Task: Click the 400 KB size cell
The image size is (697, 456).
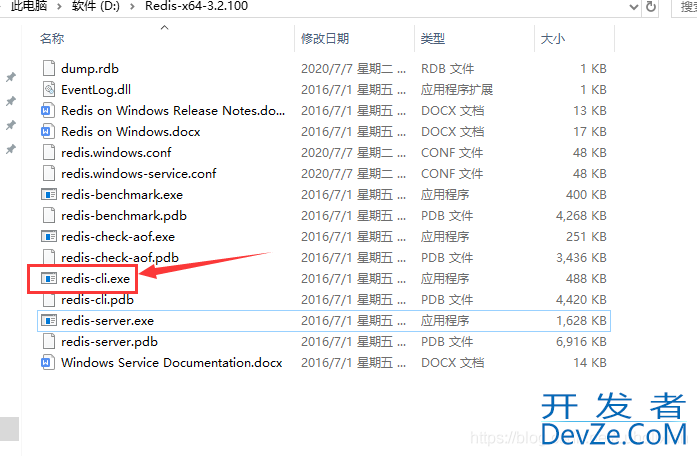Action: pos(586,194)
